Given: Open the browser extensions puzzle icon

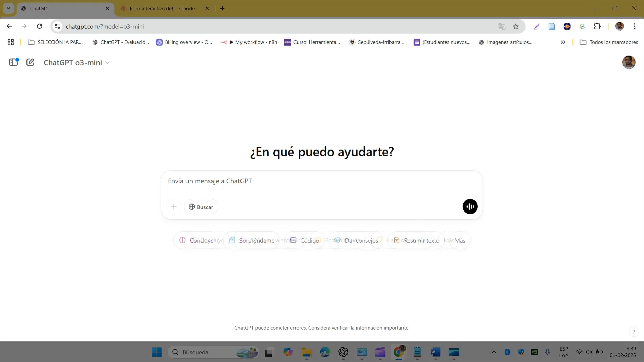Looking at the screenshot, I should coord(597,26).
